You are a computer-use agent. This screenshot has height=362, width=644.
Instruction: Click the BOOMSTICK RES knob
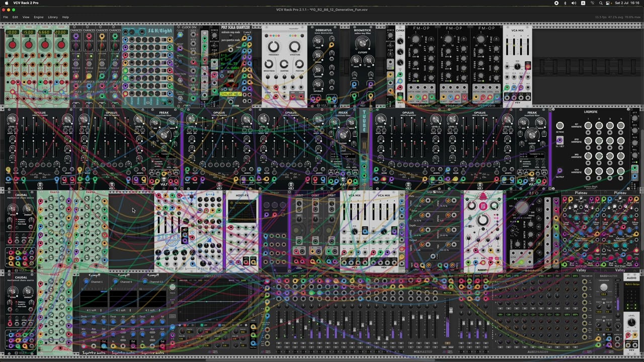click(x=369, y=61)
